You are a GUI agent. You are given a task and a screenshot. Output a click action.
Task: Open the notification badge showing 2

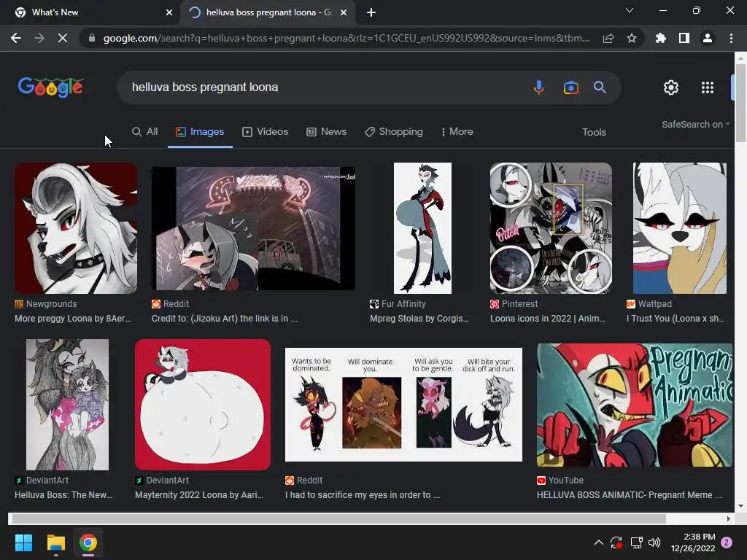(x=727, y=542)
